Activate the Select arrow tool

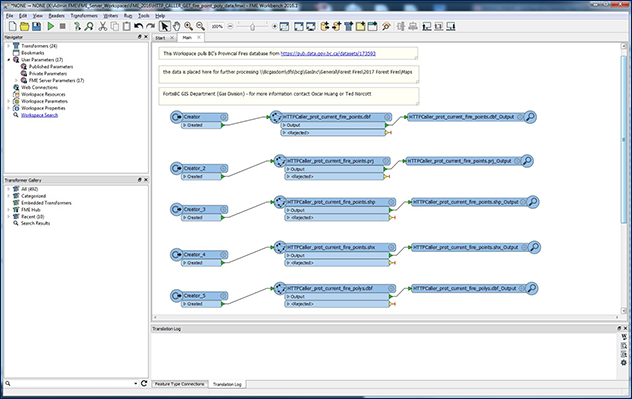tap(164, 27)
